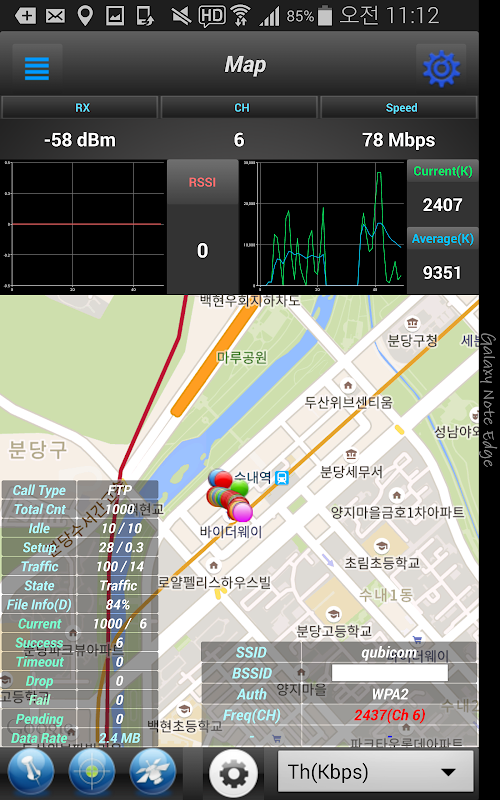Tap the Success row label
This screenshot has height=800, width=500.
[x=39, y=643]
